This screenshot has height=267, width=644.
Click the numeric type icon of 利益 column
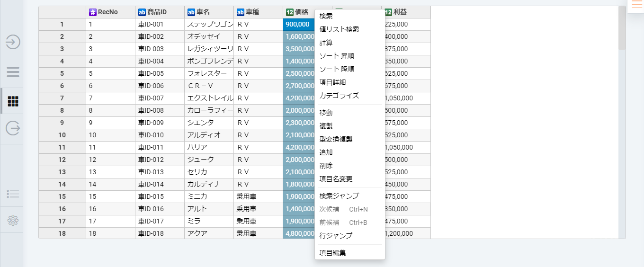tap(388, 12)
